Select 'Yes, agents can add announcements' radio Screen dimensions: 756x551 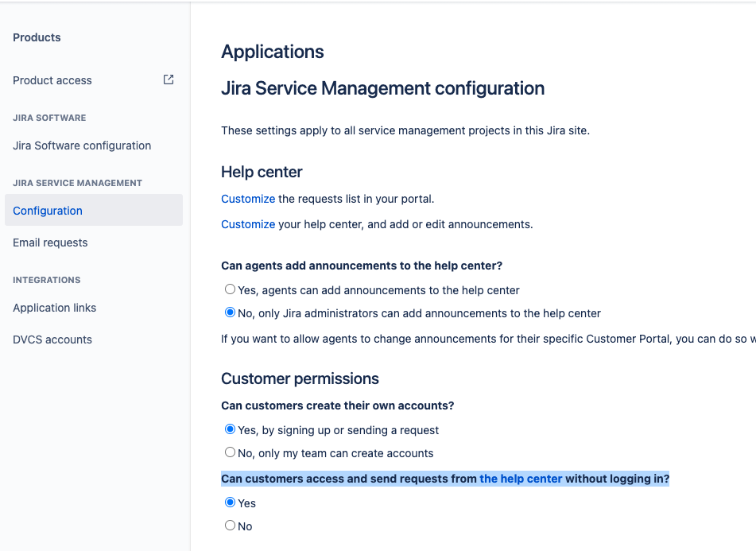click(x=230, y=289)
